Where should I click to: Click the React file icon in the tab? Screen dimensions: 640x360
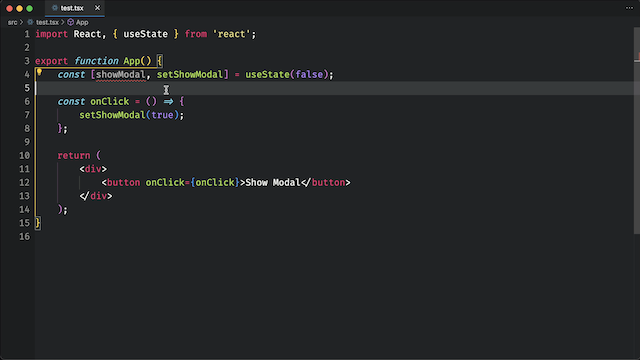click(x=55, y=8)
